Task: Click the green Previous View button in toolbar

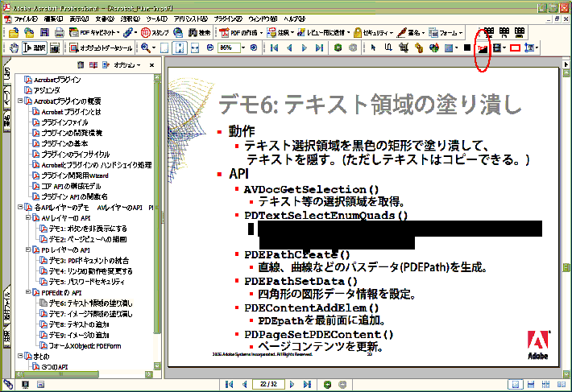Action: click(338, 47)
